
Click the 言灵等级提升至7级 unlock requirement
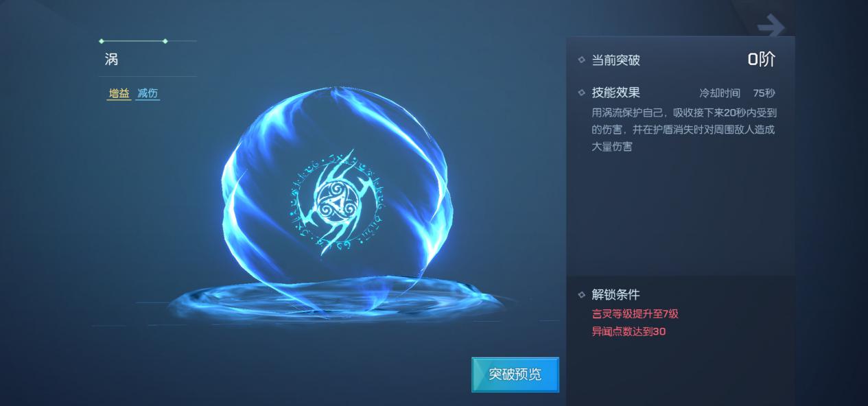tap(635, 314)
